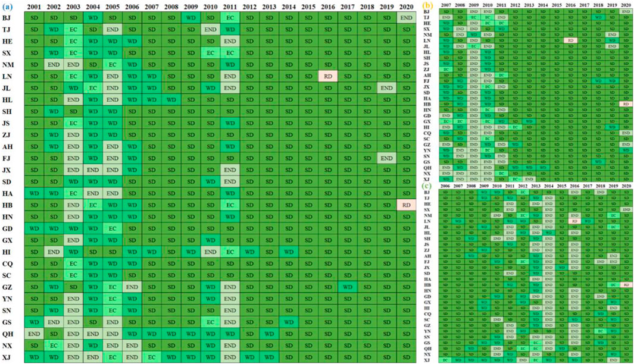The image size is (634, 364).
Task: Click the JL row label in panel (a)
Action: [7, 88]
